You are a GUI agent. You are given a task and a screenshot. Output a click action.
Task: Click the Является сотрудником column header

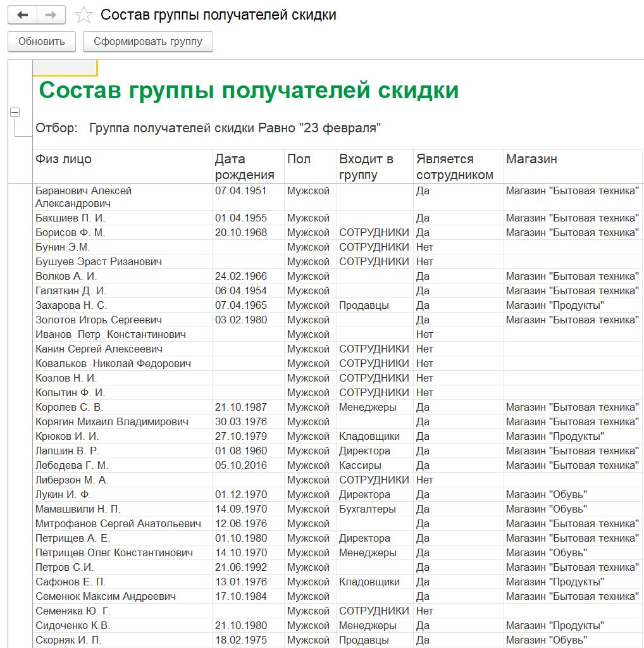(x=454, y=167)
